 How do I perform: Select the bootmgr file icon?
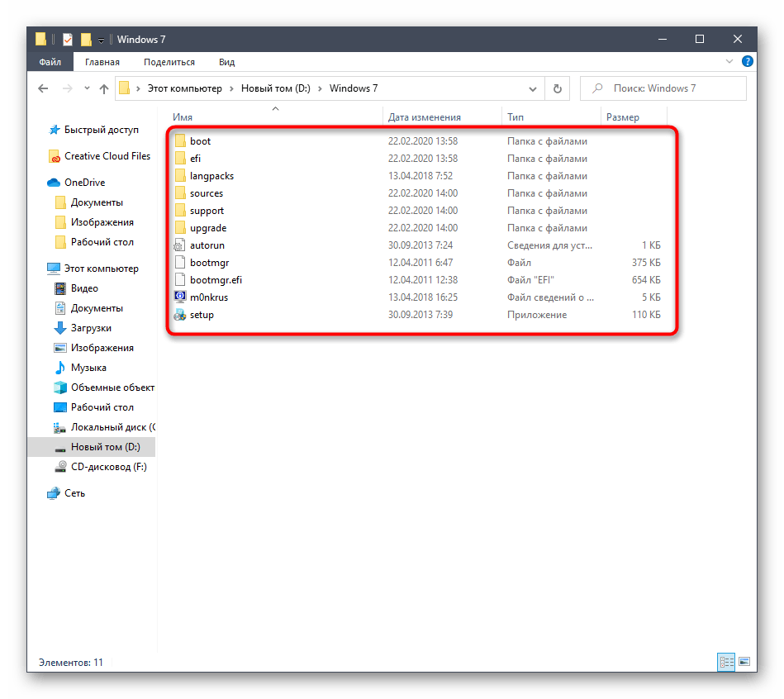(x=180, y=263)
